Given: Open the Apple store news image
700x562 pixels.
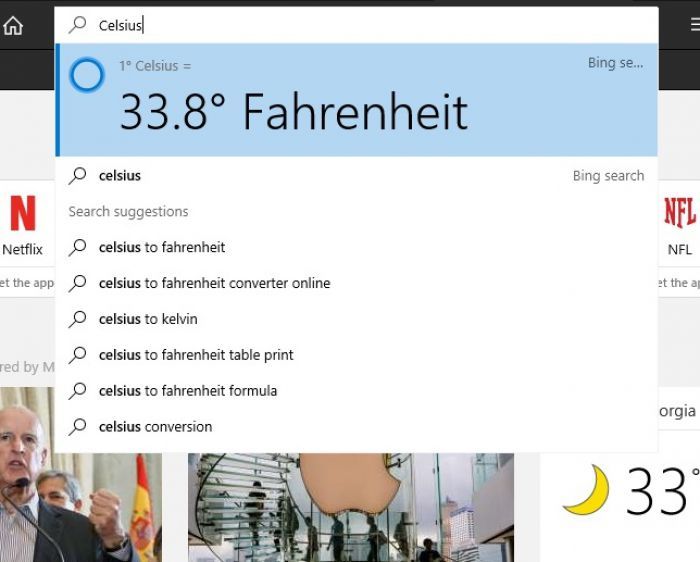Looking at the screenshot, I should (x=351, y=507).
